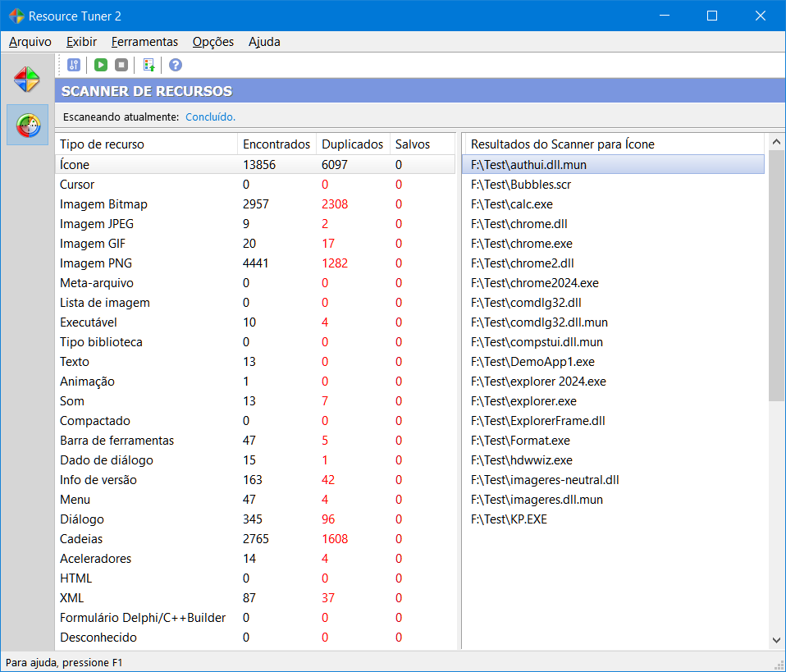This screenshot has height=672, width=786.
Task: Switch to the Resource Tuner editor sidebar icon
Action: point(27,80)
